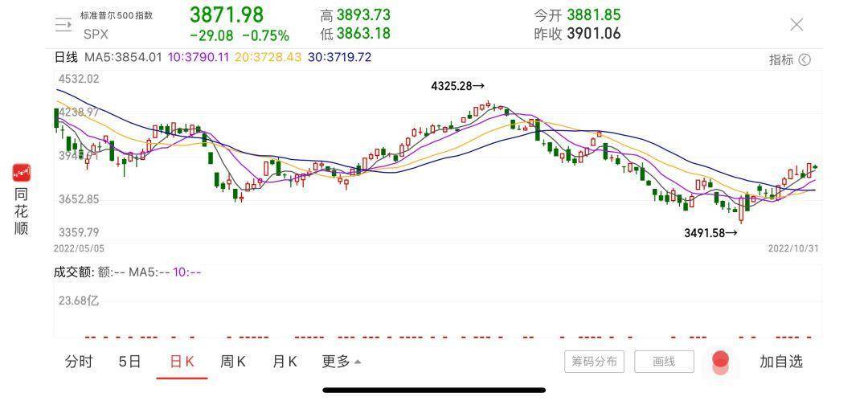Click the 23.68亿 volume axis value

tap(79, 301)
